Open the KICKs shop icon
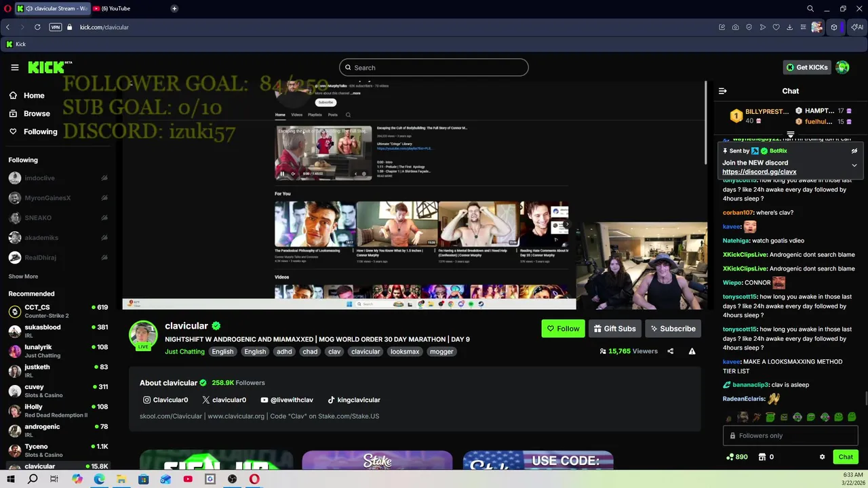The width and height of the screenshot is (868, 488). (762, 457)
